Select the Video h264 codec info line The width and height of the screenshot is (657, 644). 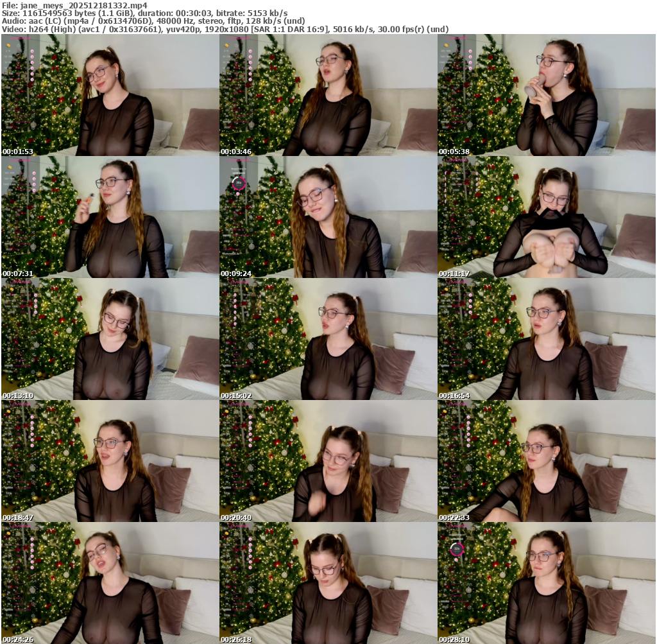pos(225,29)
